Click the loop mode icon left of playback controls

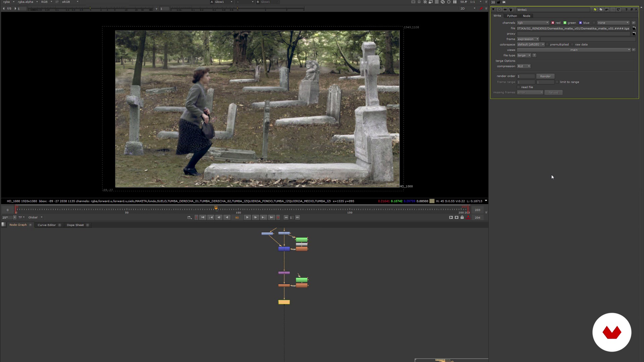click(x=189, y=218)
